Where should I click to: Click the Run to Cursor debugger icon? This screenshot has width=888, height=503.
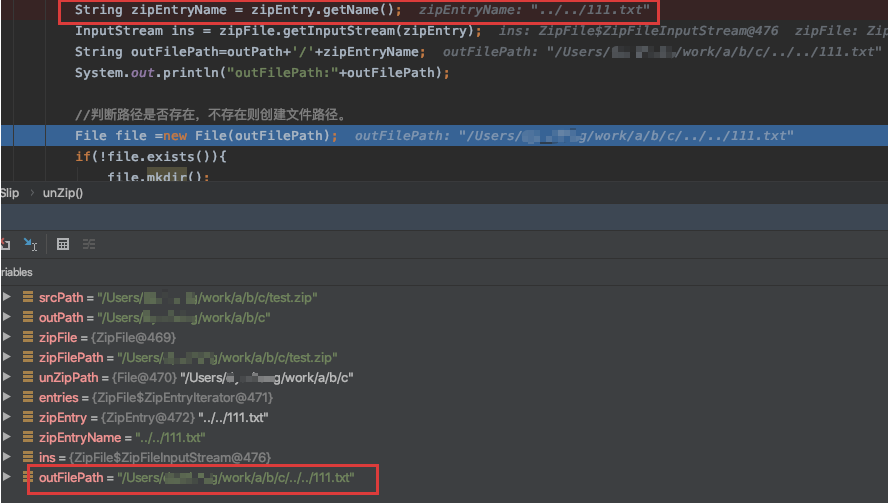pos(30,244)
